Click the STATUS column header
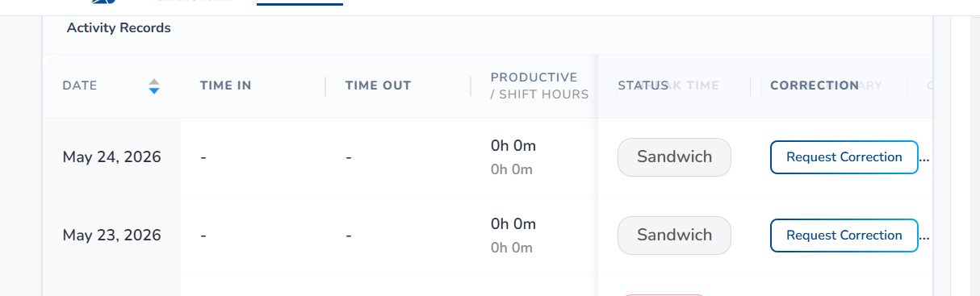980x296 pixels. click(x=643, y=85)
